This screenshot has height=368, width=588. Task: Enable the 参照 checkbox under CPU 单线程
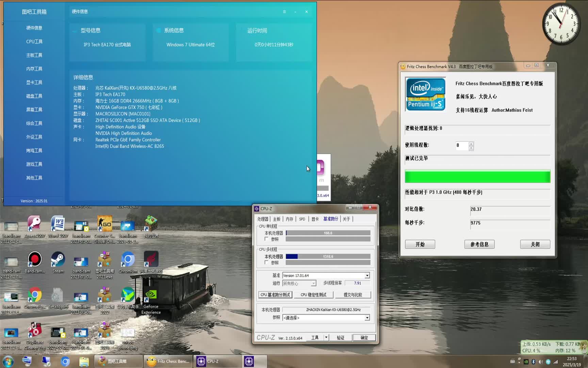(x=267, y=239)
